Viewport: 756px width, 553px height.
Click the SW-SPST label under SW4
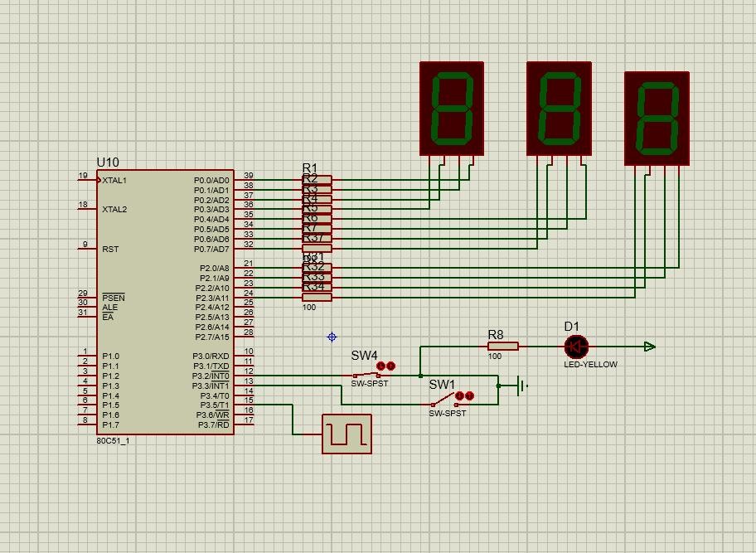point(370,384)
